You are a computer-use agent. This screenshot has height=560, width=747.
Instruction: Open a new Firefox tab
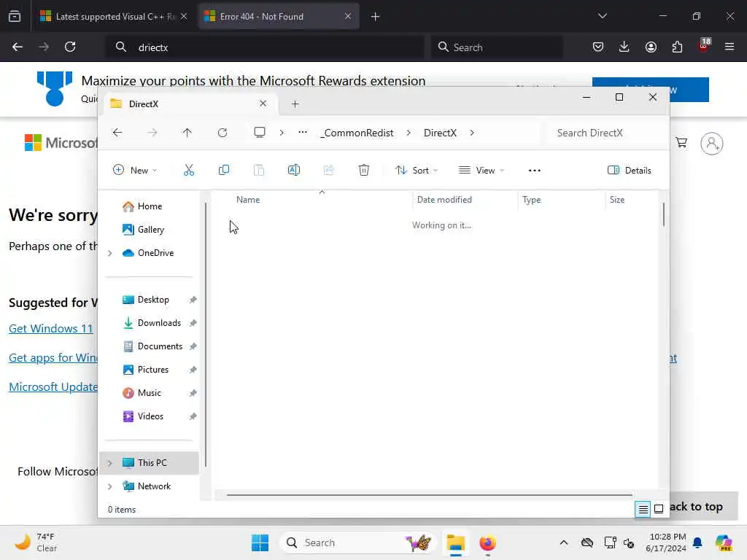375,16
